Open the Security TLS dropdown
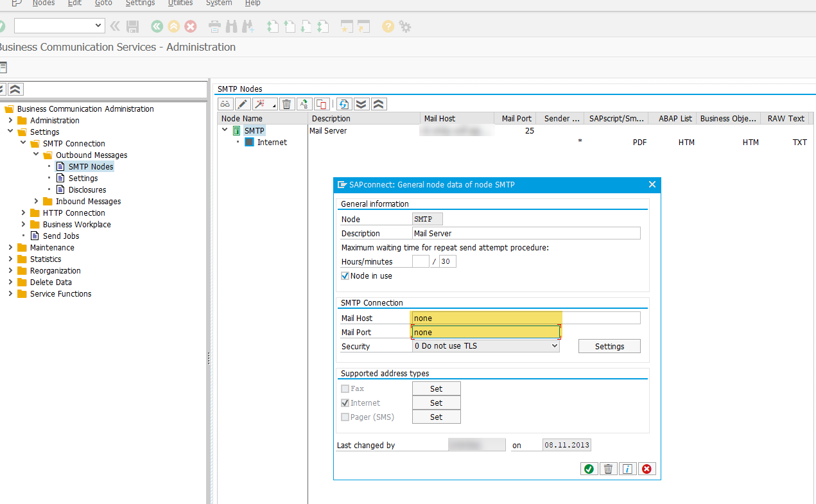This screenshot has width=816, height=504. pyautogui.click(x=485, y=346)
